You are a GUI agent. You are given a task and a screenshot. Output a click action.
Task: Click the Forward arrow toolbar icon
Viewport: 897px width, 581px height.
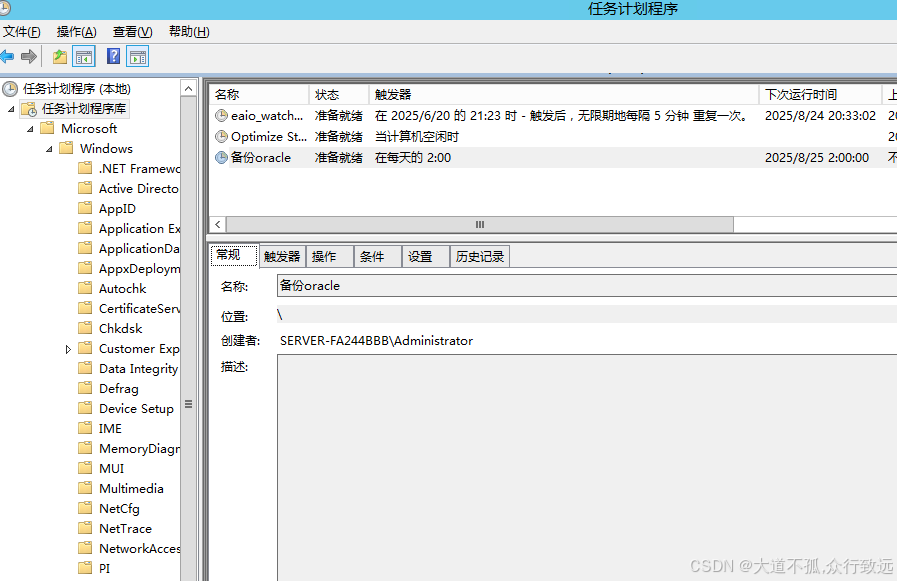tap(29, 57)
